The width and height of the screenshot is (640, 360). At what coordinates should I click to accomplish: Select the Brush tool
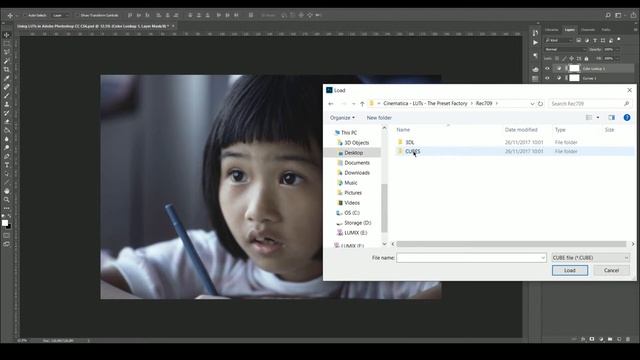pyautogui.click(x=7, y=96)
